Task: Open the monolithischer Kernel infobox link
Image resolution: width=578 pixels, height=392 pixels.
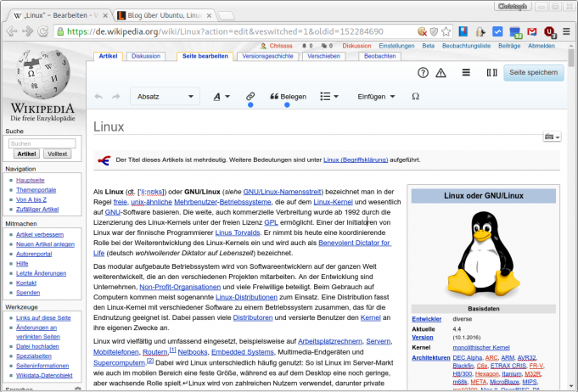Action: (x=481, y=347)
